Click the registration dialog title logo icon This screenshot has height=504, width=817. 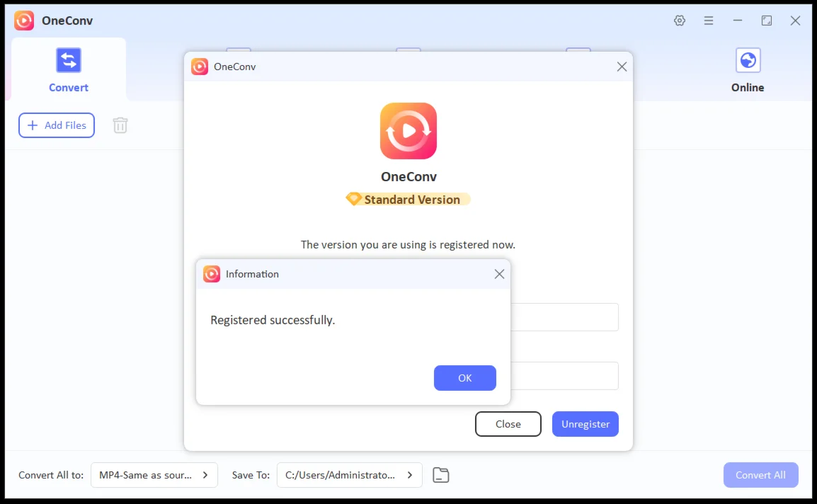coord(200,67)
